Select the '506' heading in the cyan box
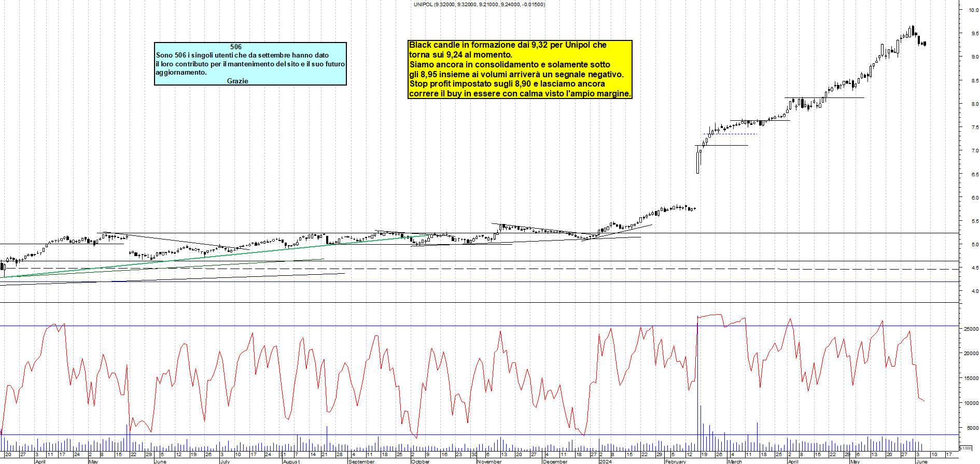This screenshot has height=464, width=980. (236, 47)
